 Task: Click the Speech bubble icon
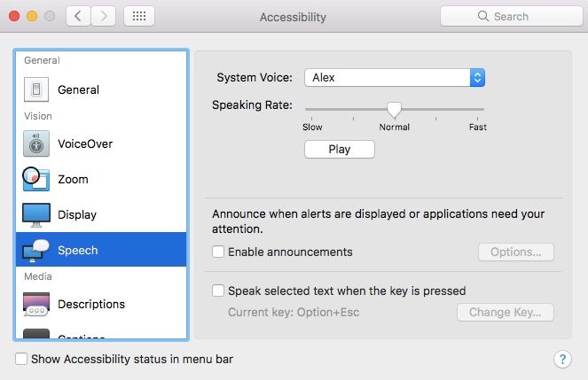(36, 250)
